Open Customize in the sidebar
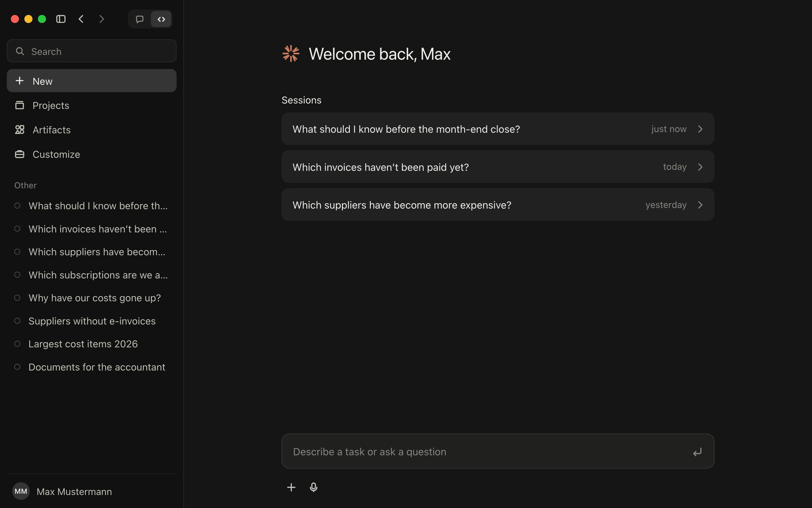The height and width of the screenshot is (508, 812). coord(92,155)
